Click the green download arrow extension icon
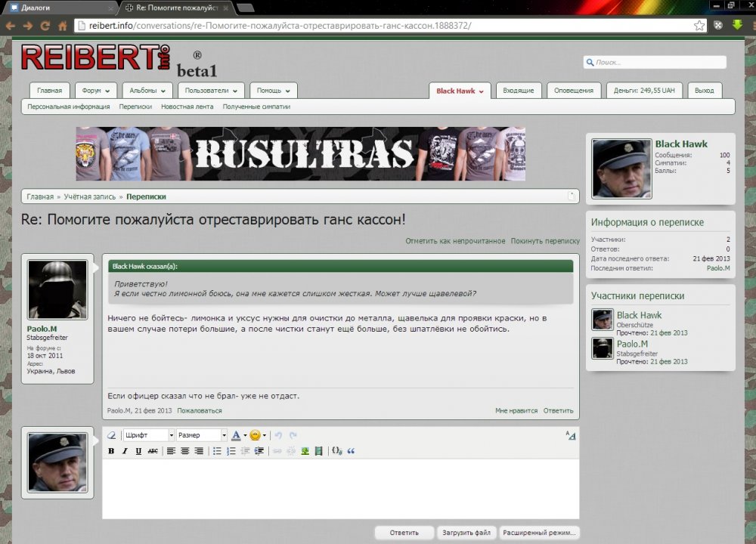756x544 pixels. (x=737, y=25)
